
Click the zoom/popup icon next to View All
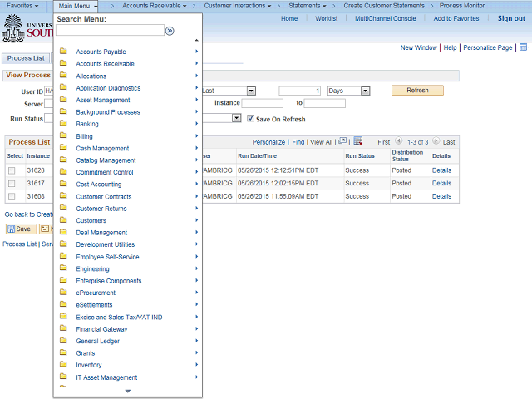(342, 142)
